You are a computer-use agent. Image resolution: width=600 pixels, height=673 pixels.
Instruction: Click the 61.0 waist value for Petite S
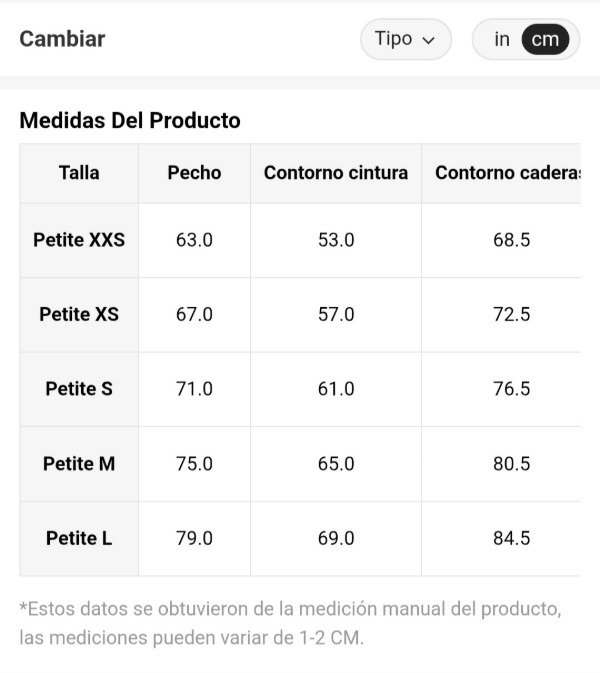[x=336, y=389]
